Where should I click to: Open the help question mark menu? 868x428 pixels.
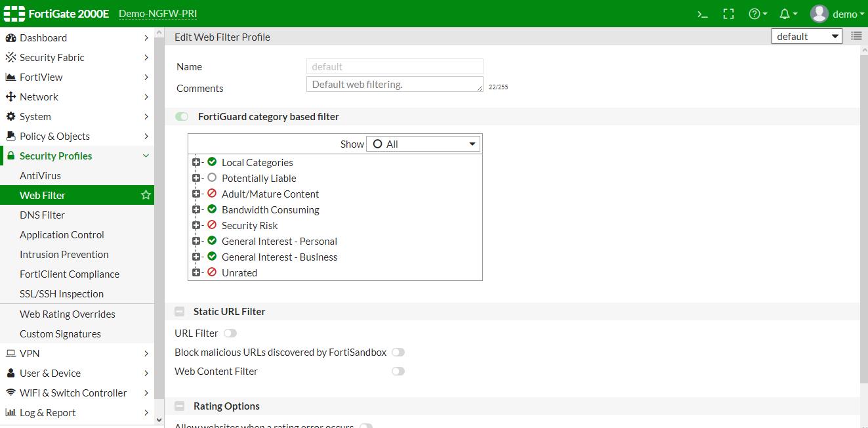(757, 14)
